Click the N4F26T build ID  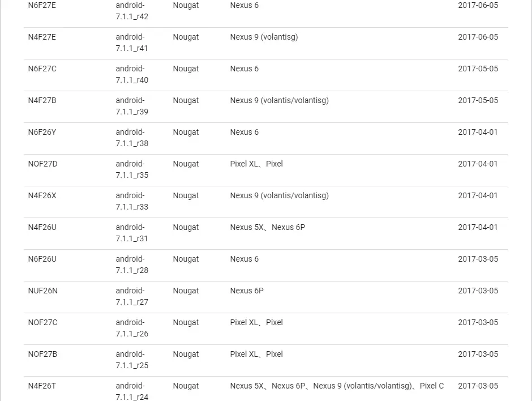click(x=42, y=386)
